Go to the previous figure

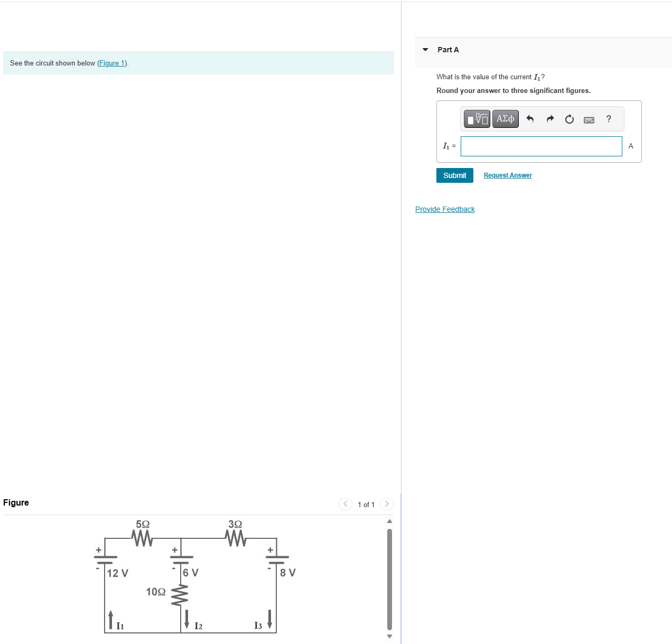(346, 504)
